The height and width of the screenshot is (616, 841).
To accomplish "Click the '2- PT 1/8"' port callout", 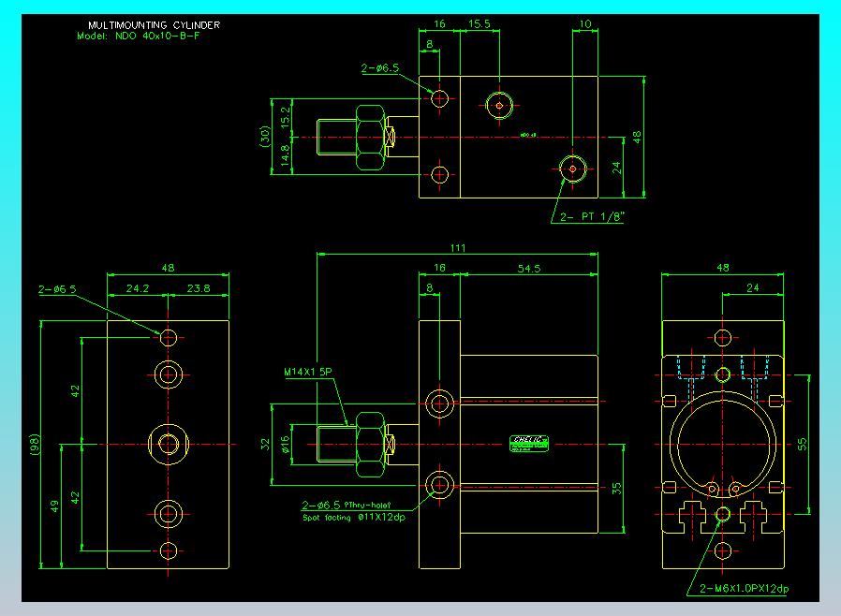I will pos(592,216).
